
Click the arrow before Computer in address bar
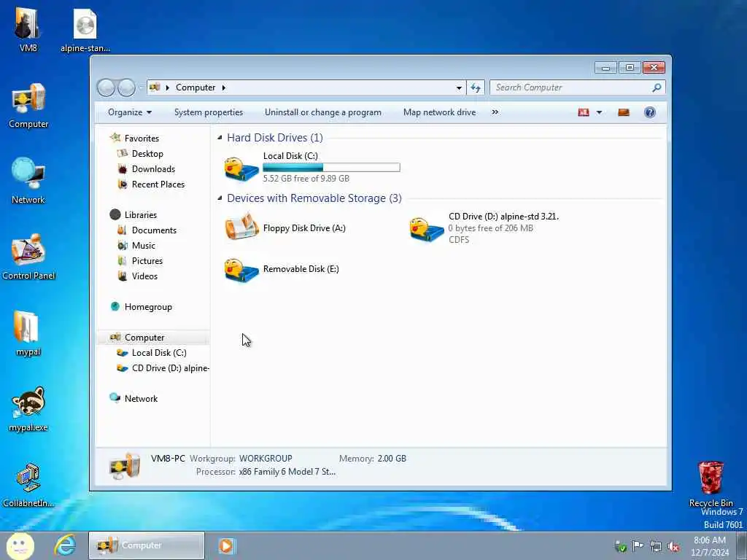click(x=167, y=87)
